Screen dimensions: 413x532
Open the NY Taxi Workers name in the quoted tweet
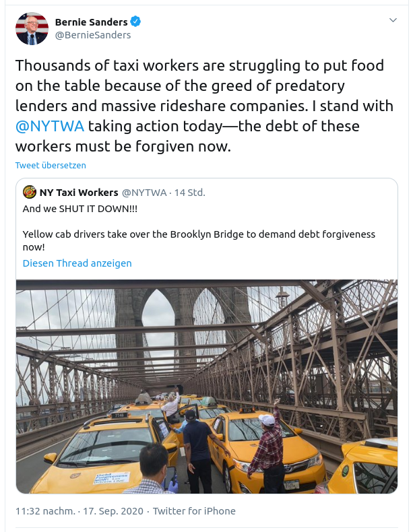point(78,193)
